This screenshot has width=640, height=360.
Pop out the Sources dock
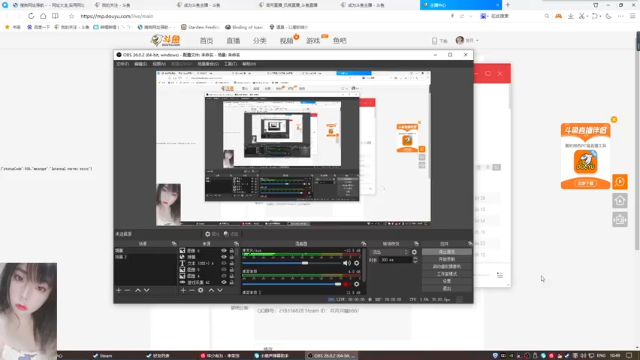236,244
